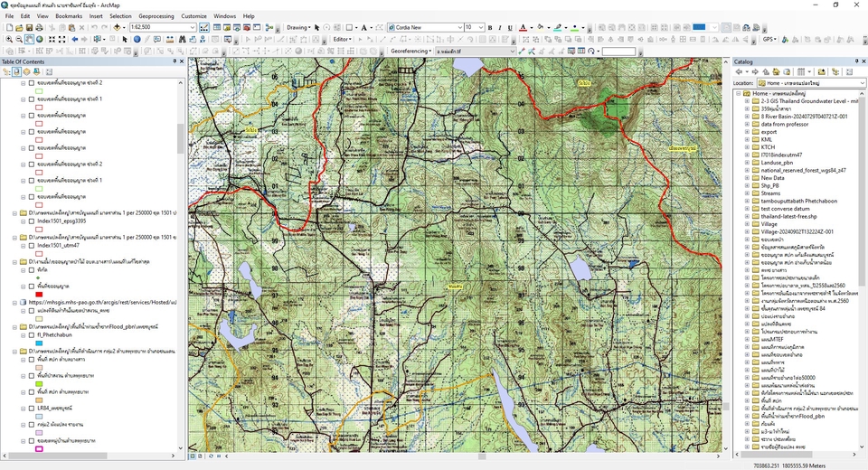The height and width of the screenshot is (470, 868).
Task: Open the Geoprocessing menu
Action: (156, 16)
